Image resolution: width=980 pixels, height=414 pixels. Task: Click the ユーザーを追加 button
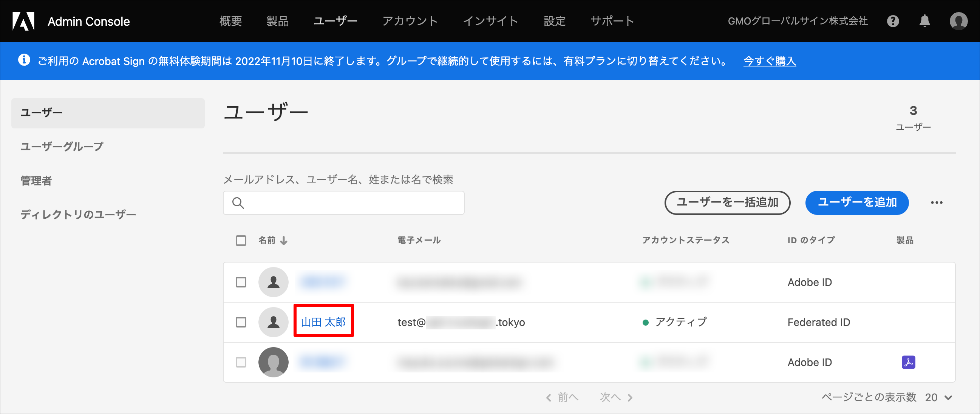857,203
